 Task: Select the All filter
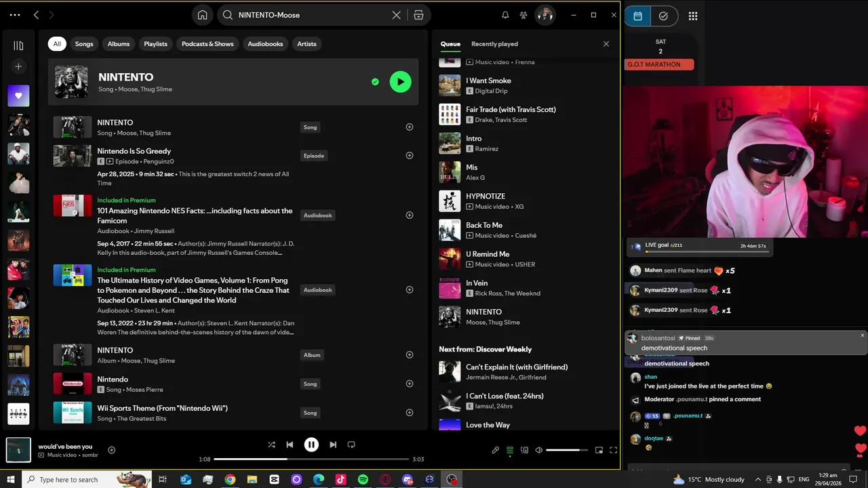57,44
